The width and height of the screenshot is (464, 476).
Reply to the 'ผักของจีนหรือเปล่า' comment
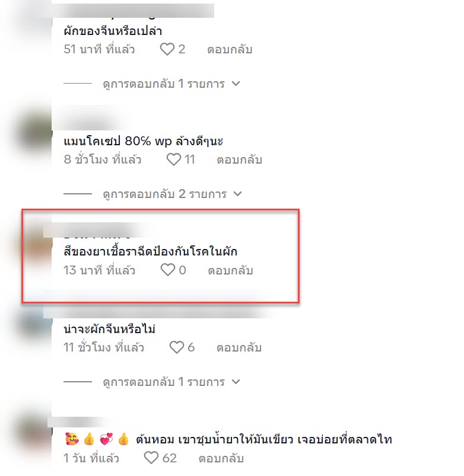click(230, 49)
